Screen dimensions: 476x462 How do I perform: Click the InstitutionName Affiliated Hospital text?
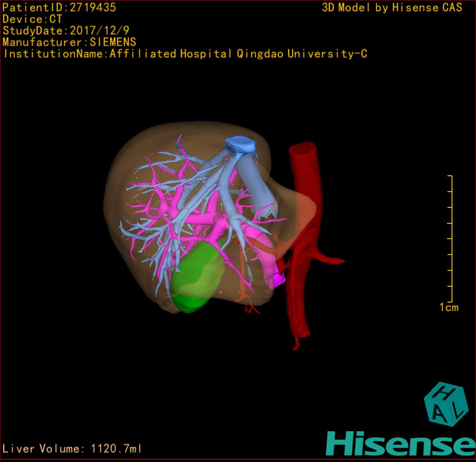(x=186, y=54)
